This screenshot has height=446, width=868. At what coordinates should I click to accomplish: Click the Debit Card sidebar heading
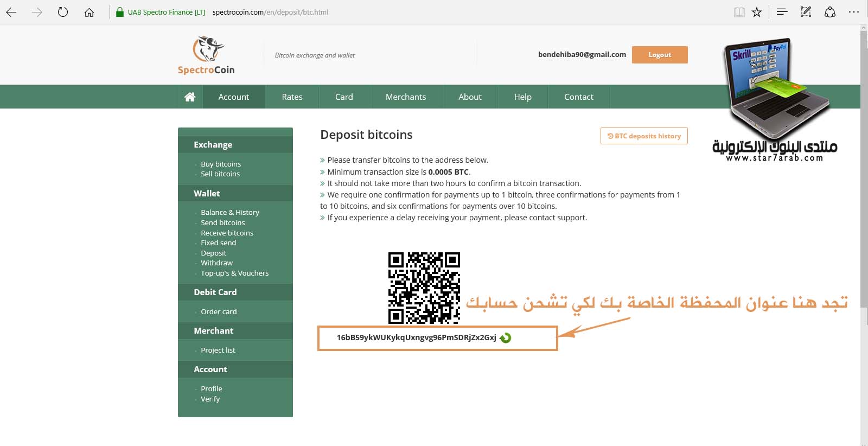tap(235, 292)
